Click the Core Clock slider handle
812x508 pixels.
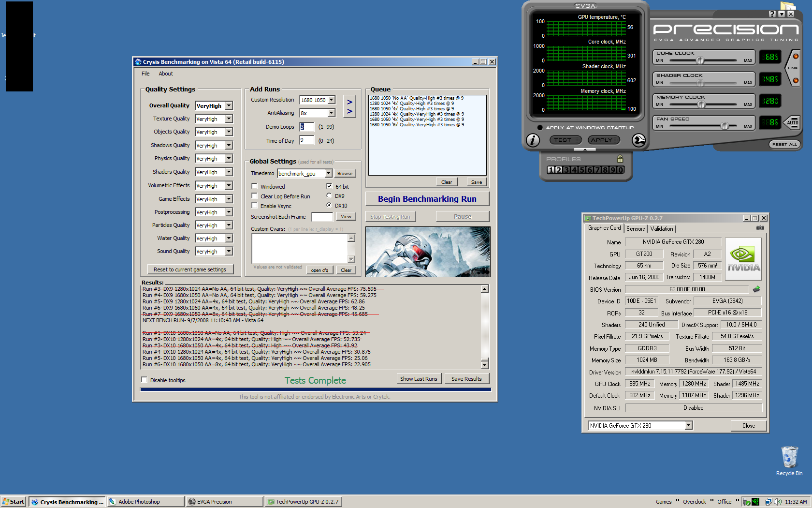(700, 60)
